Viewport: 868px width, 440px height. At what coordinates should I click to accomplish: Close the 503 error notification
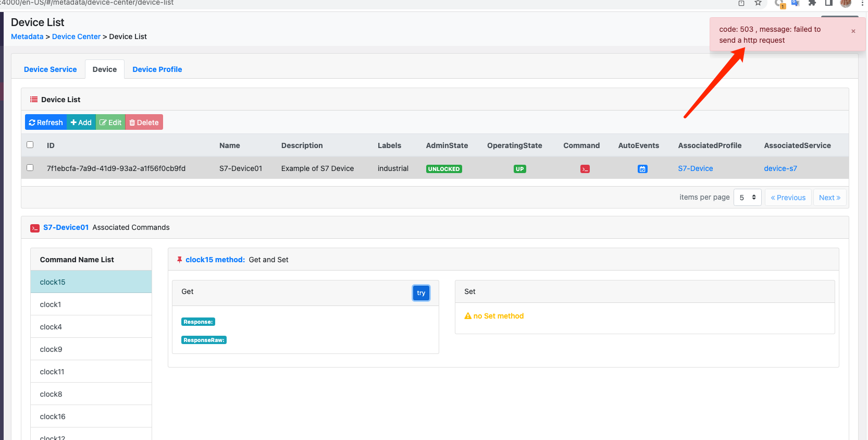tap(853, 31)
